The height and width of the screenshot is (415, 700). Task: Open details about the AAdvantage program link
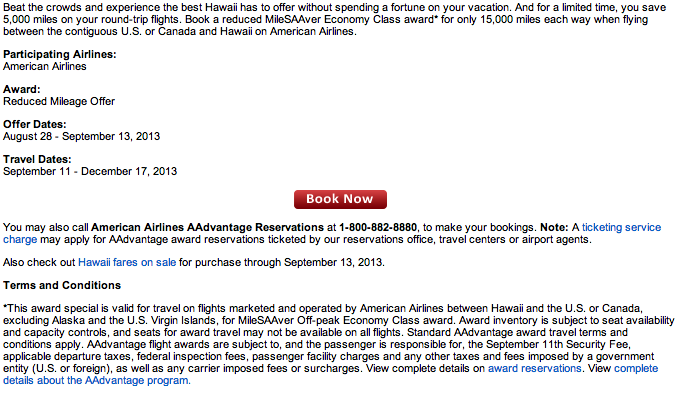click(96, 381)
